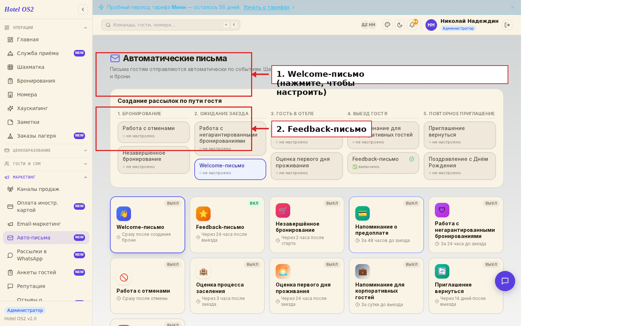Click the shield icon on негарантированными бронированиями card
This screenshot has height=326, width=644.
click(x=442, y=210)
